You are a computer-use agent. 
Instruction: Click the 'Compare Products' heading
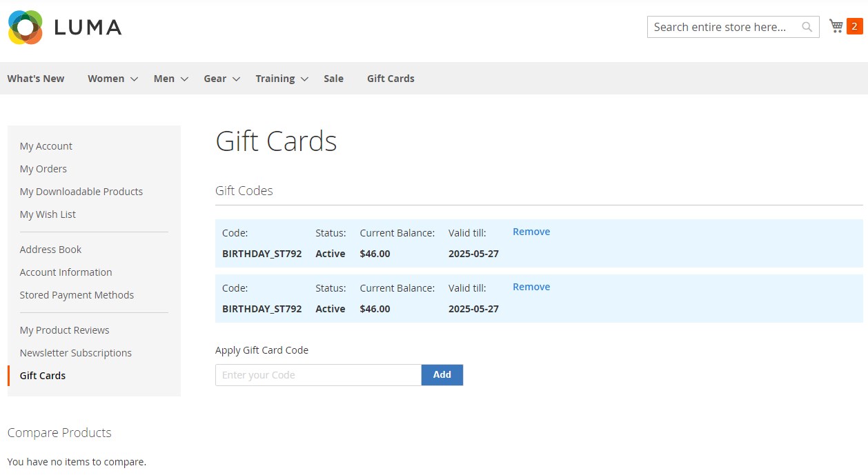tap(59, 433)
